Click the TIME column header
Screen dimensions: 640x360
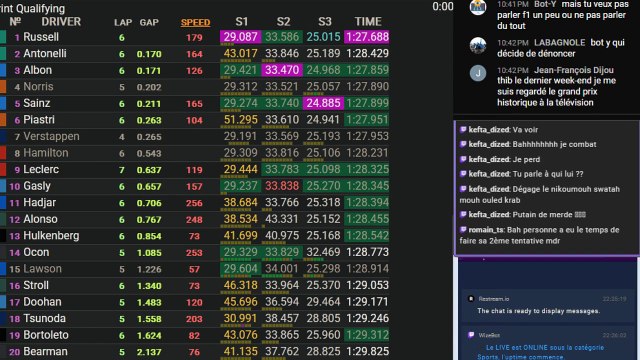coord(368,22)
